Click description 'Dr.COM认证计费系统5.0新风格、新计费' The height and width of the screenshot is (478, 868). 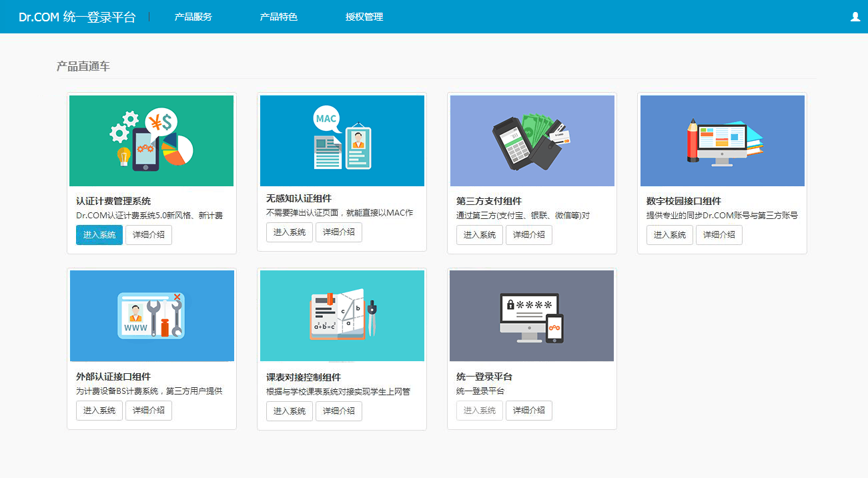click(149, 216)
